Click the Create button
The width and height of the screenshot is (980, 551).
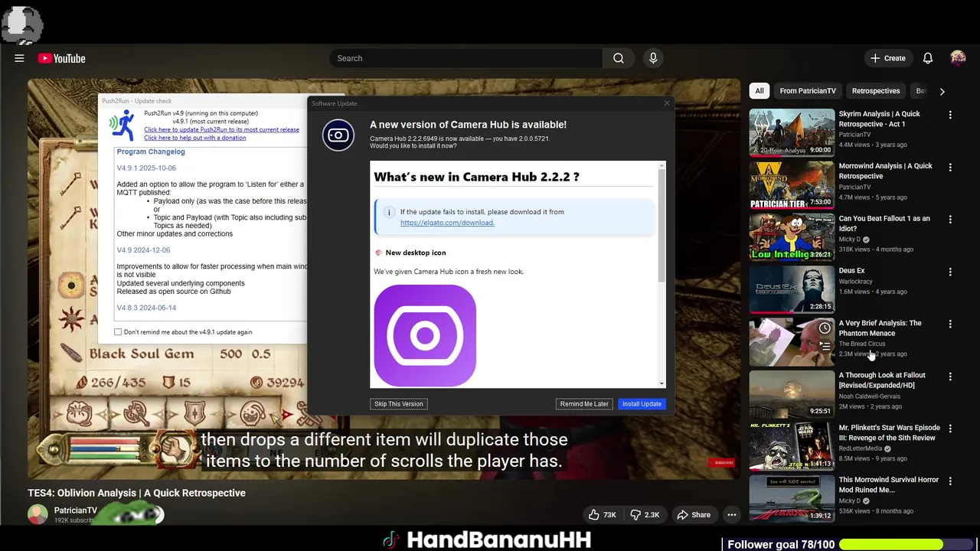coord(887,58)
